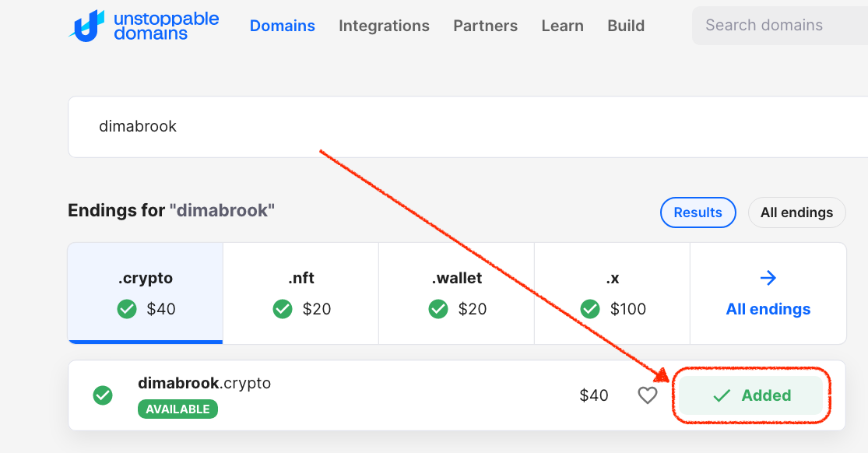Open the Integrations menu item
Image resolution: width=868 pixels, height=453 pixels.
385,26
